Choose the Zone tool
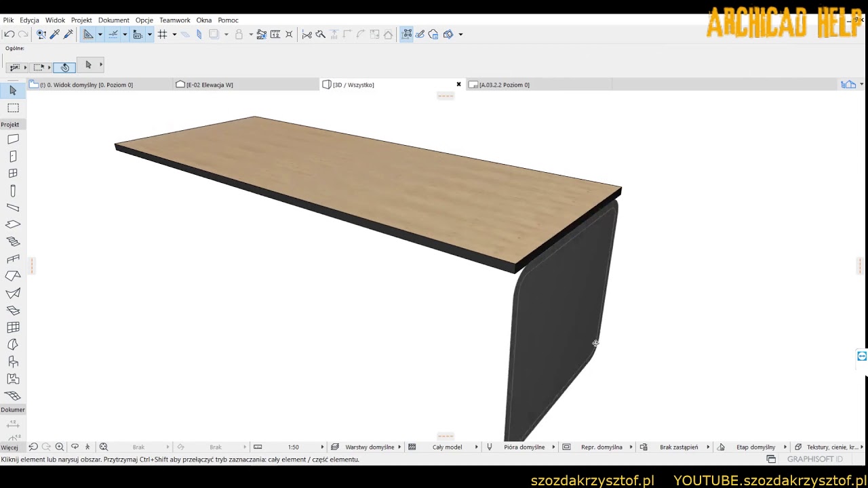 pos(13,379)
